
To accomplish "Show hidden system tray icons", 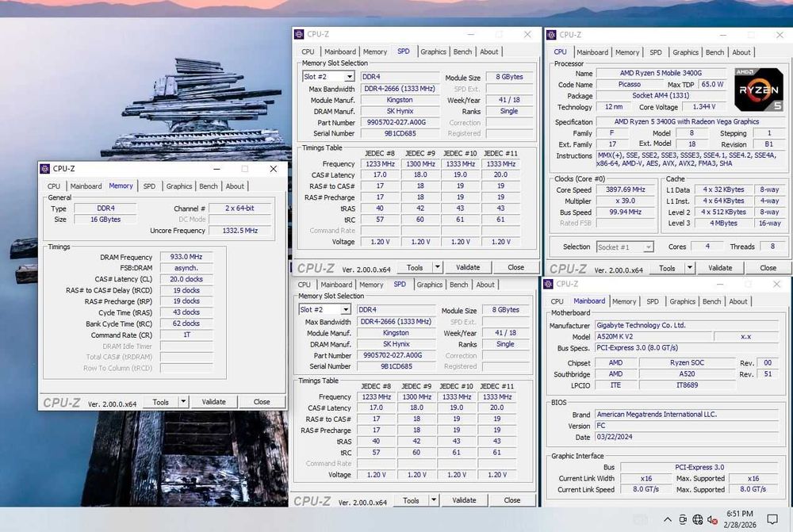I will click(668, 519).
